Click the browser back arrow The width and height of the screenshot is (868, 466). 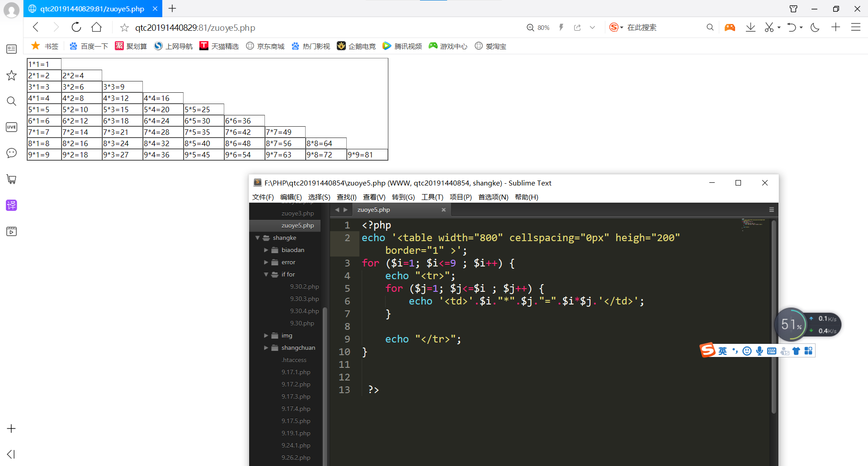coord(36,27)
